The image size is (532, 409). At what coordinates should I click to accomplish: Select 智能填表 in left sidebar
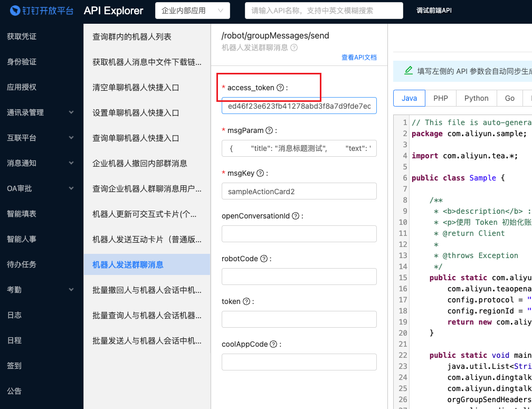21,214
